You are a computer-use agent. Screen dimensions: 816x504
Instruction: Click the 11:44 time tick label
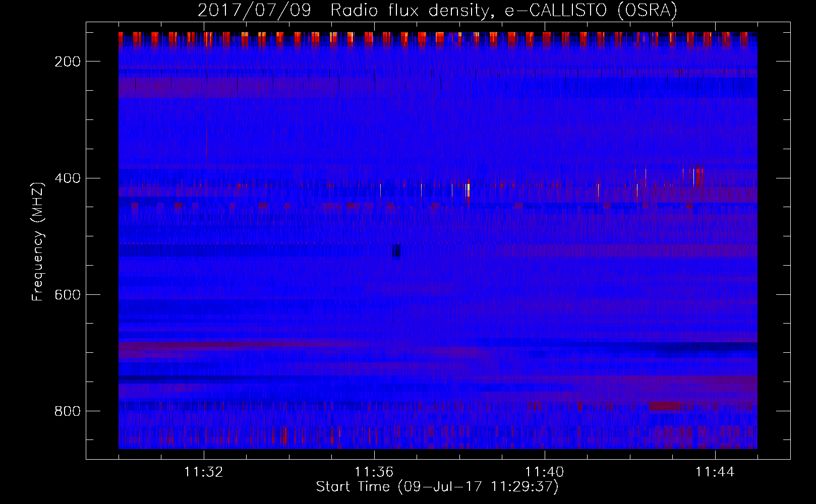(715, 472)
